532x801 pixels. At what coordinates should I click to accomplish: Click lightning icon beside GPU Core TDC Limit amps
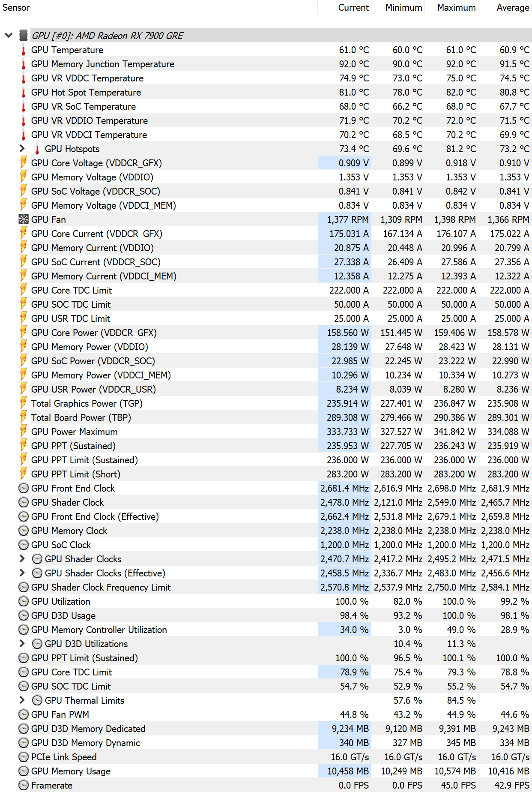24,290
